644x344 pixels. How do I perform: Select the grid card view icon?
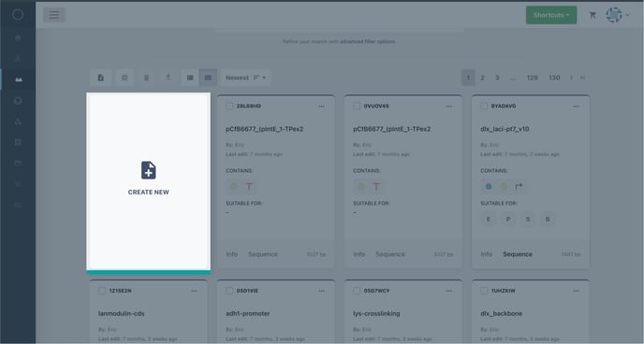pos(208,78)
